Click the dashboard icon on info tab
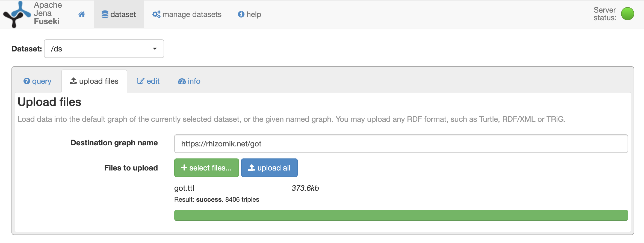644x243 pixels. [x=182, y=81]
